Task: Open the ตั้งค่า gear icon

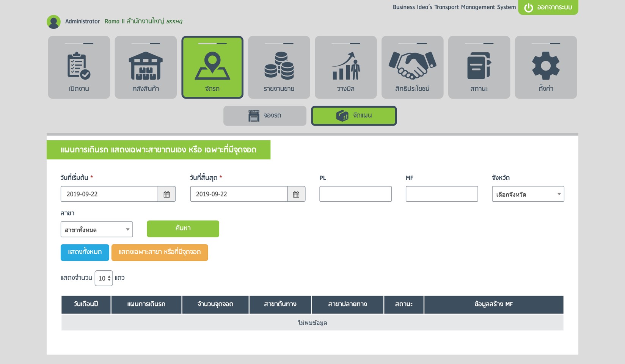Action: pyautogui.click(x=546, y=66)
